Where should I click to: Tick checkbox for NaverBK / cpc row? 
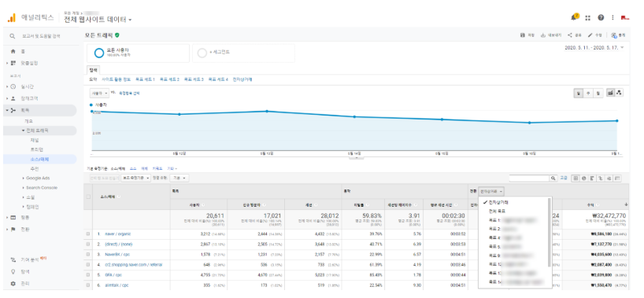pos(88,255)
